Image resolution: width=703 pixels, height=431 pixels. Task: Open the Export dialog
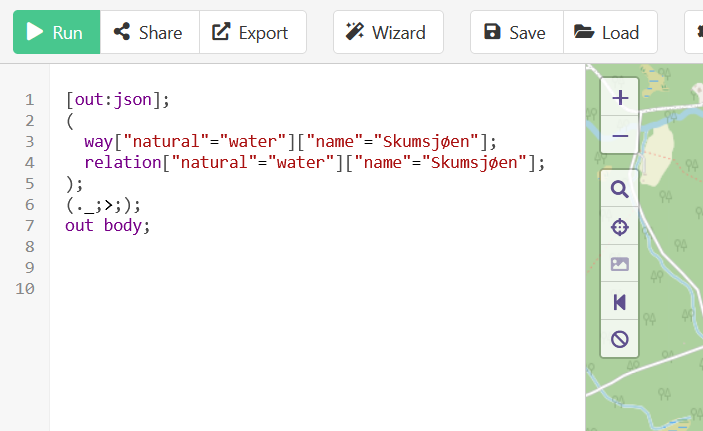pos(253,32)
